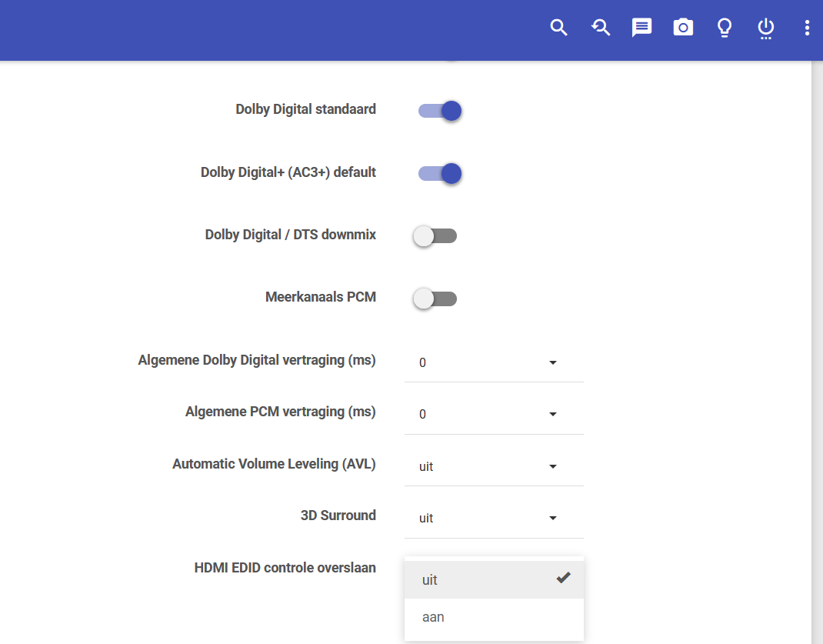Image resolution: width=823 pixels, height=644 pixels.
Task: Open the power options icon
Action: pyautogui.click(x=766, y=28)
